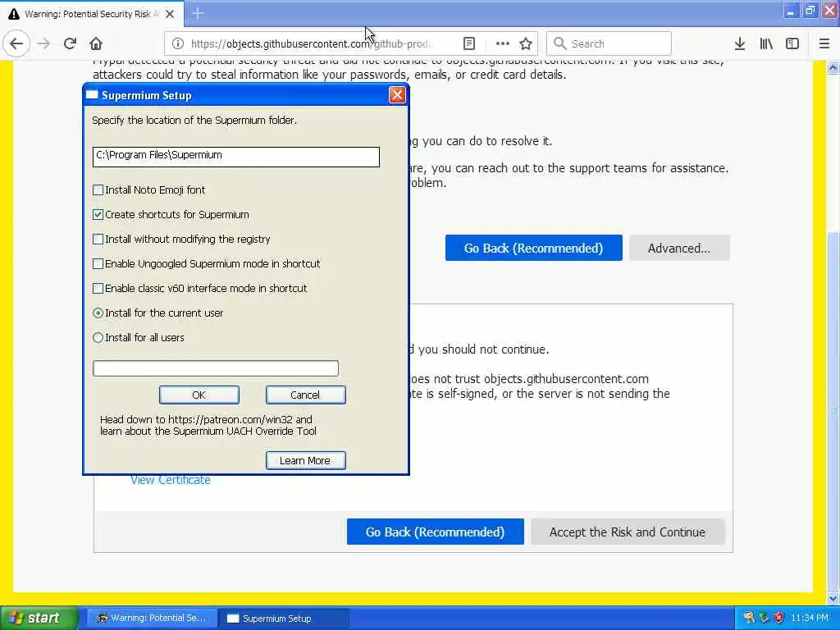The image size is (840, 630).
Task: Click the page scrollbar up arrow
Action: pyautogui.click(x=833, y=68)
